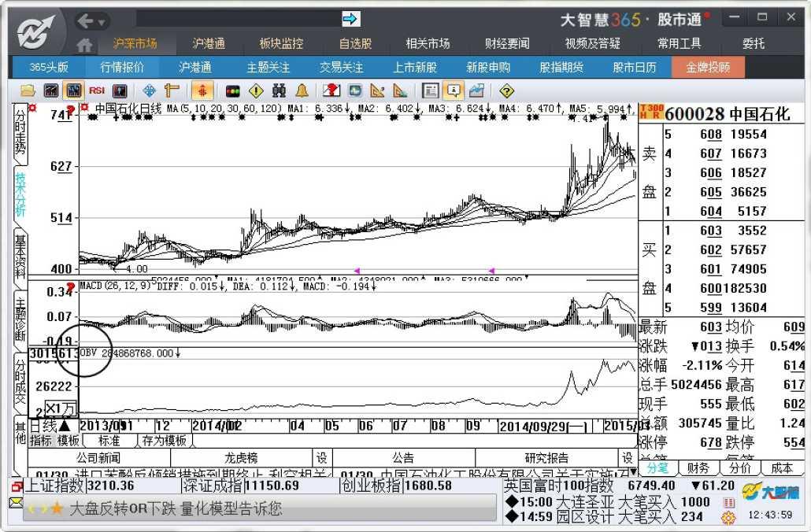The image size is (811, 532).
Task: Open the 委托 menu
Action: pos(754,44)
